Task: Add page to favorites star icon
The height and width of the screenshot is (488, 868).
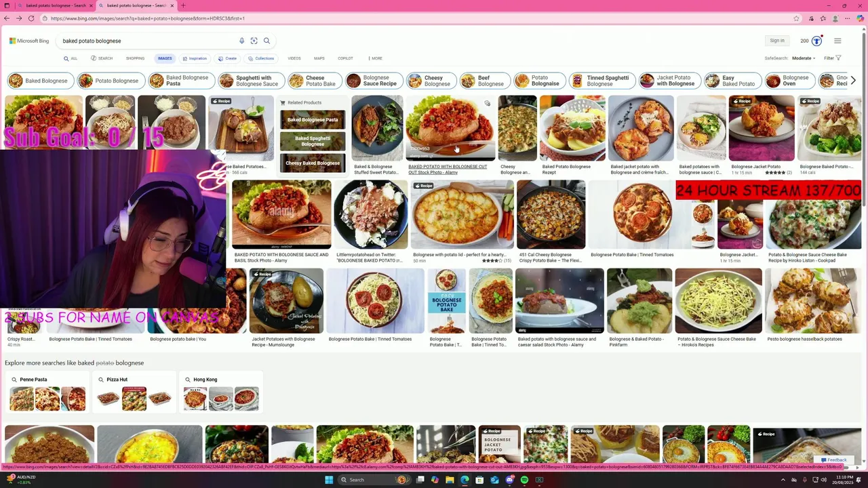Action: click(796, 18)
